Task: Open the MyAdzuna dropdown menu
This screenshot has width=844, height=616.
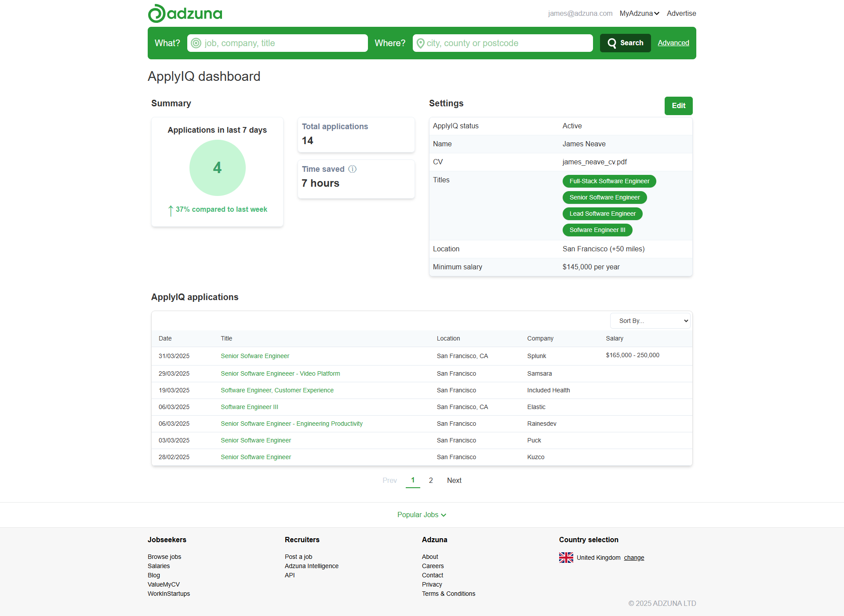Action: [x=639, y=13]
